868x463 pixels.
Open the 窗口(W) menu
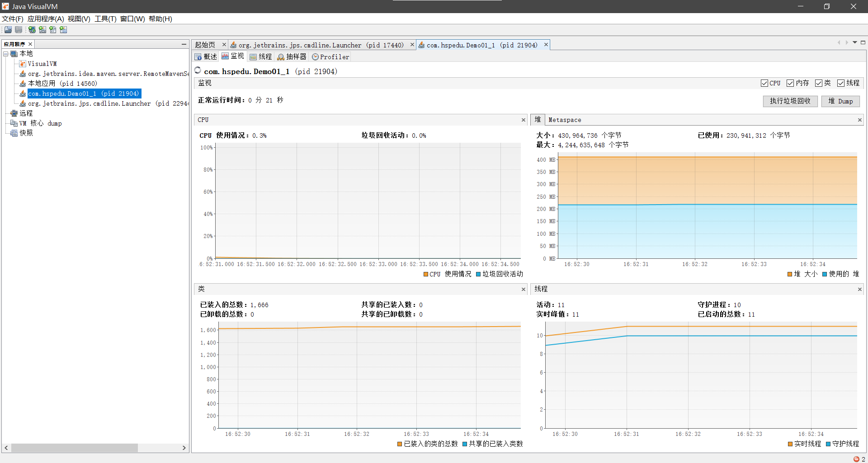(132, 19)
